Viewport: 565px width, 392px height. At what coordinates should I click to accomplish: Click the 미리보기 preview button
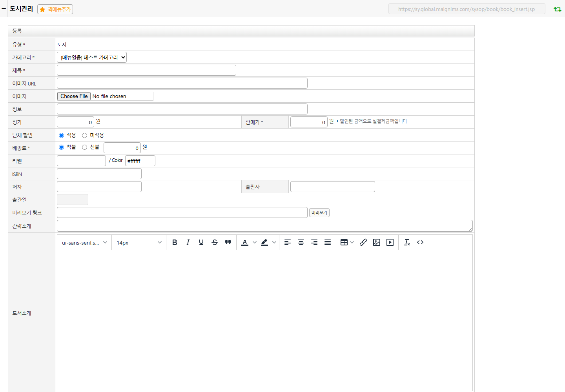point(319,212)
